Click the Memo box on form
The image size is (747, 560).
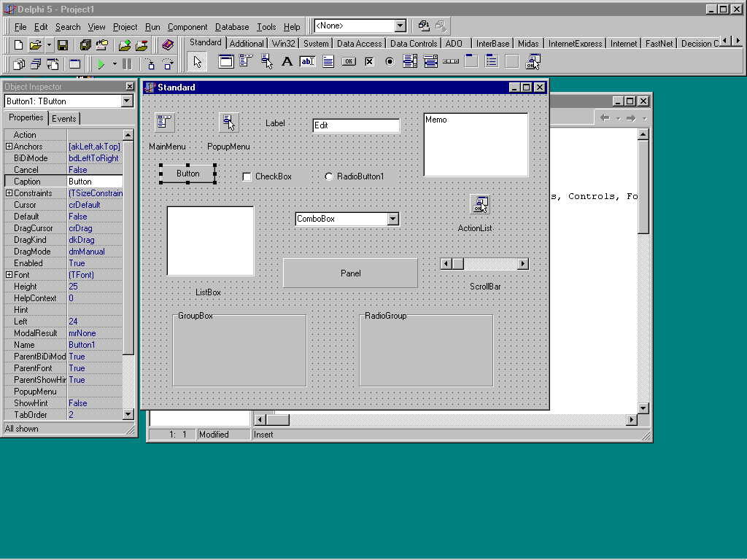476,145
